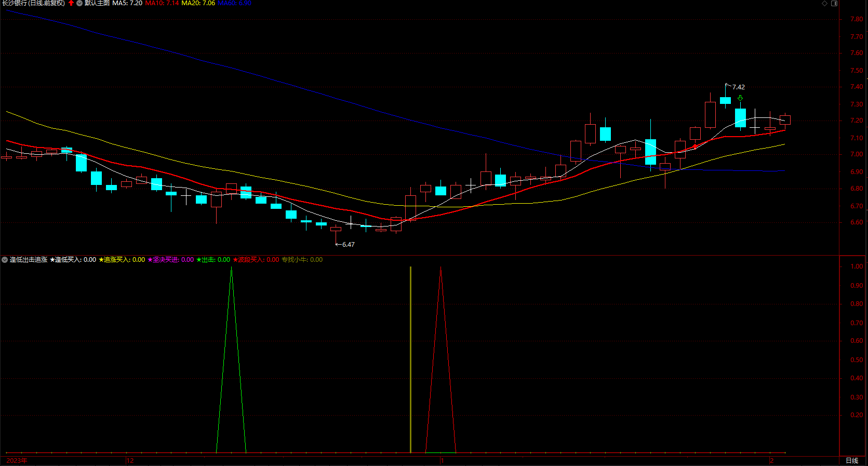Click the ★坚决买进: 0.00 value
868x466 pixels.
[x=170, y=260]
